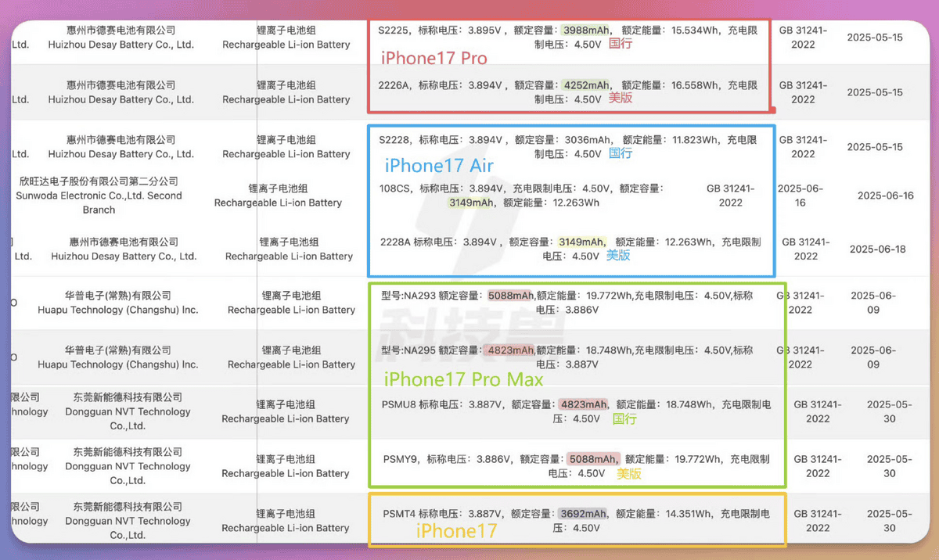The width and height of the screenshot is (939, 560).
Task: Click "锂离子电池组" in the PSMY9 row
Action: (x=286, y=460)
